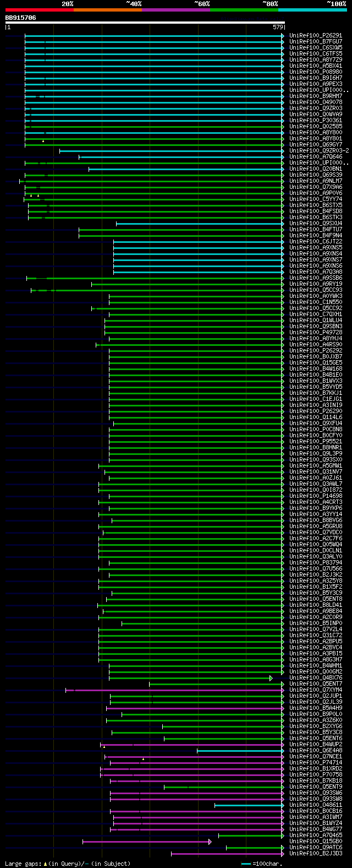This screenshot has height=868, width=352.
Task: Select the UniRef100_C6JT22 label
Action: point(316,241)
